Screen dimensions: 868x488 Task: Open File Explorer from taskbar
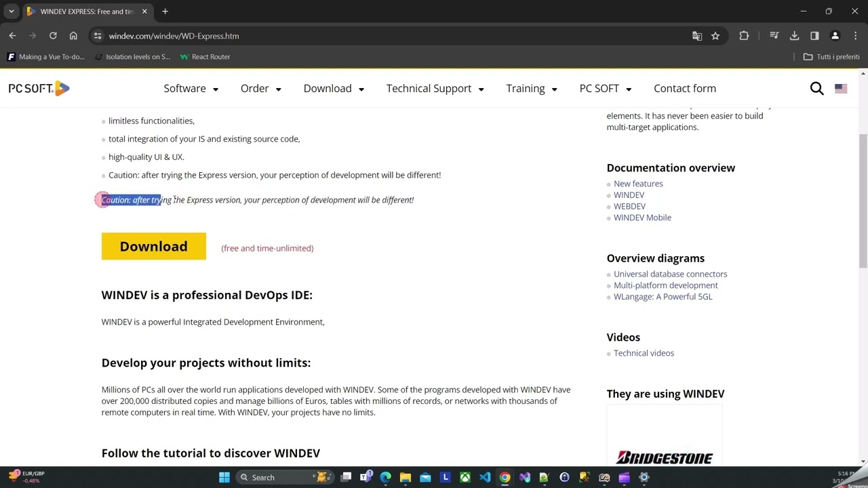pyautogui.click(x=406, y=477)
